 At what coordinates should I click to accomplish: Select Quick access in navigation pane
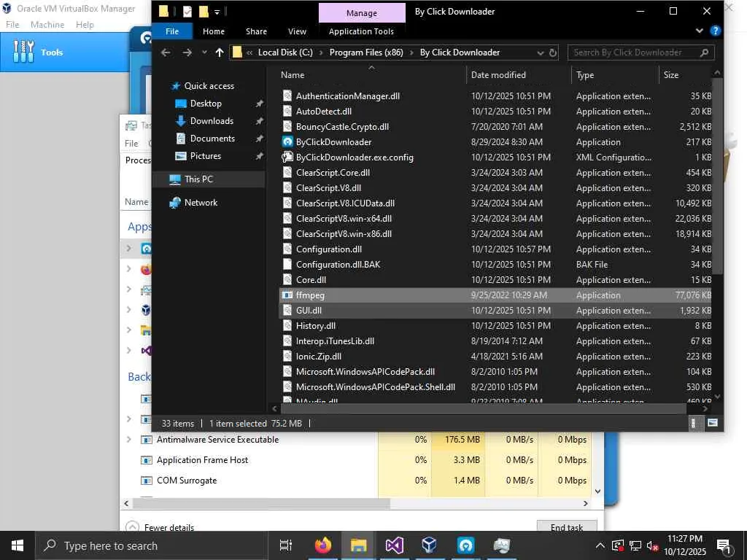[x=209, y=86]
